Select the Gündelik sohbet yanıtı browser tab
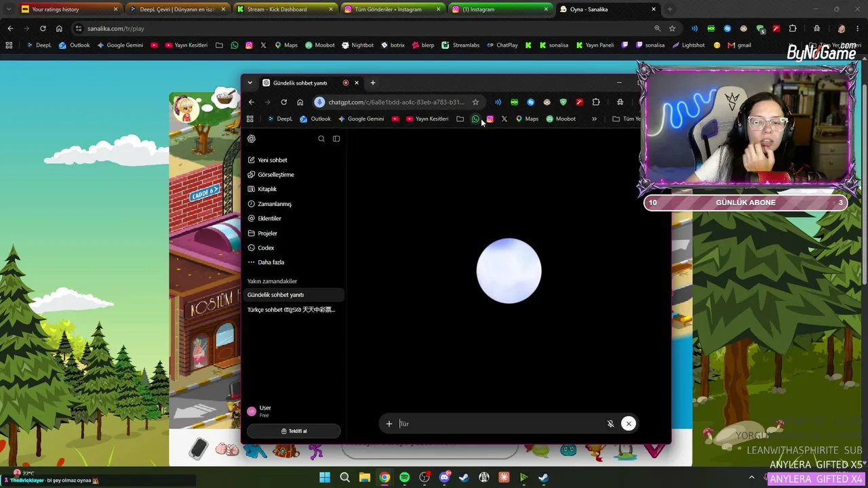 (306, 83)
